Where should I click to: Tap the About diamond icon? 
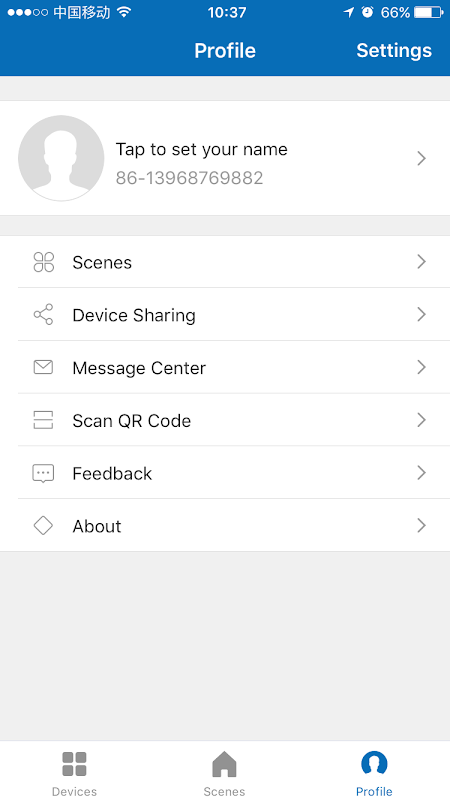click(x=43, y=526)
